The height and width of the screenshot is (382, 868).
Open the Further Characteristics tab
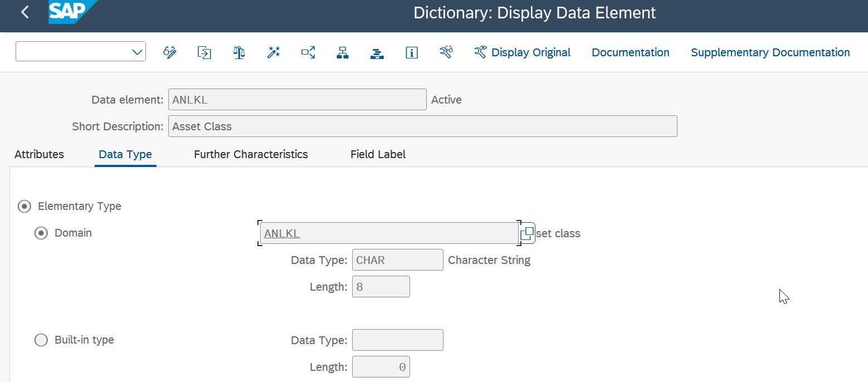251,154
